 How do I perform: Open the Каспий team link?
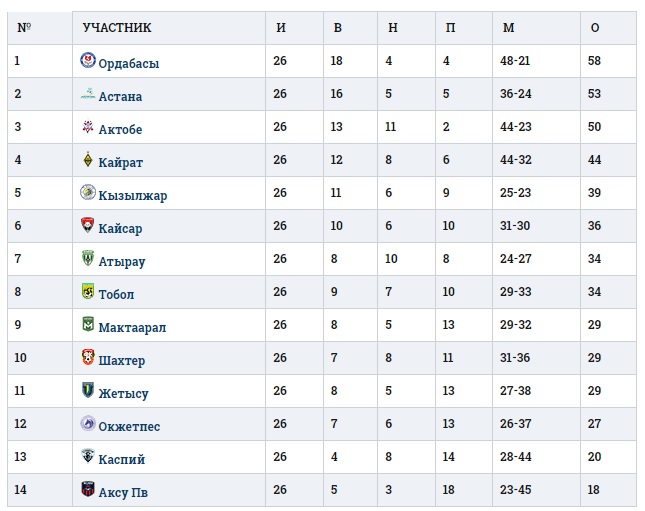122,459
